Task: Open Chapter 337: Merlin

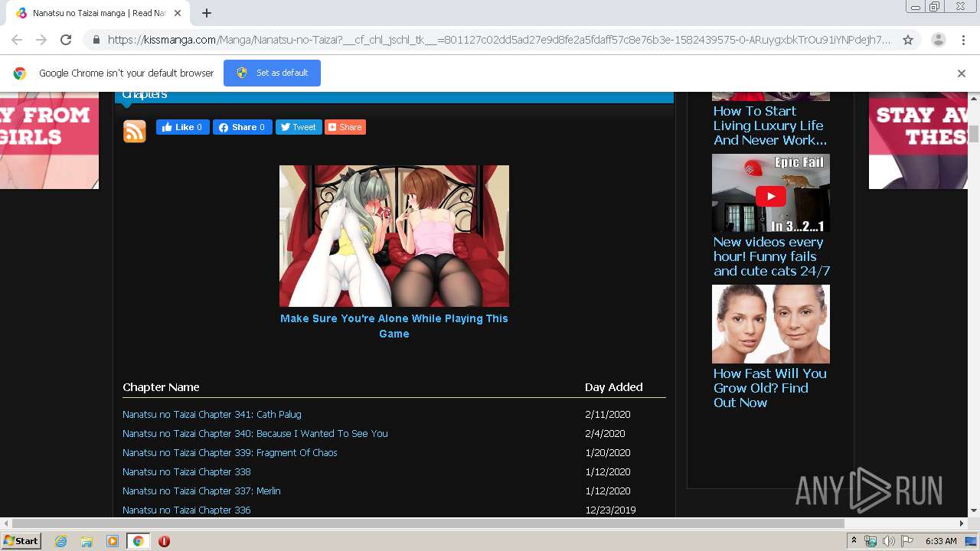Action: (x=201, y=491)
